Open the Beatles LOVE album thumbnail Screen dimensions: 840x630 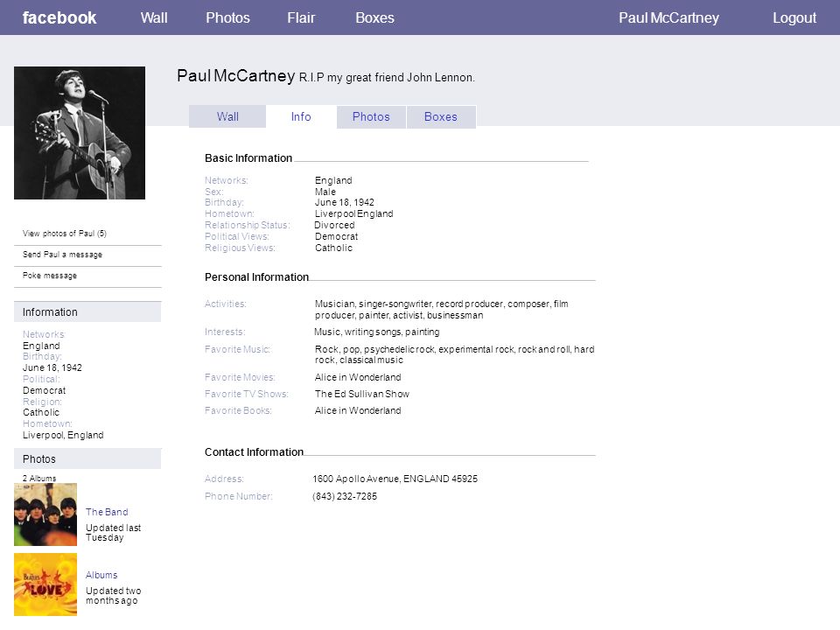(45, 584)
